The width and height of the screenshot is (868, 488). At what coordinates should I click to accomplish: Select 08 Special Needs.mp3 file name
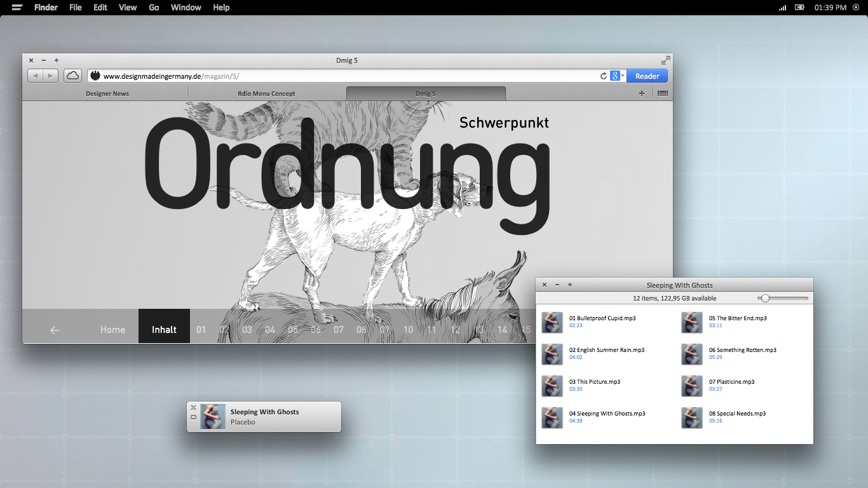click(738, 414)
